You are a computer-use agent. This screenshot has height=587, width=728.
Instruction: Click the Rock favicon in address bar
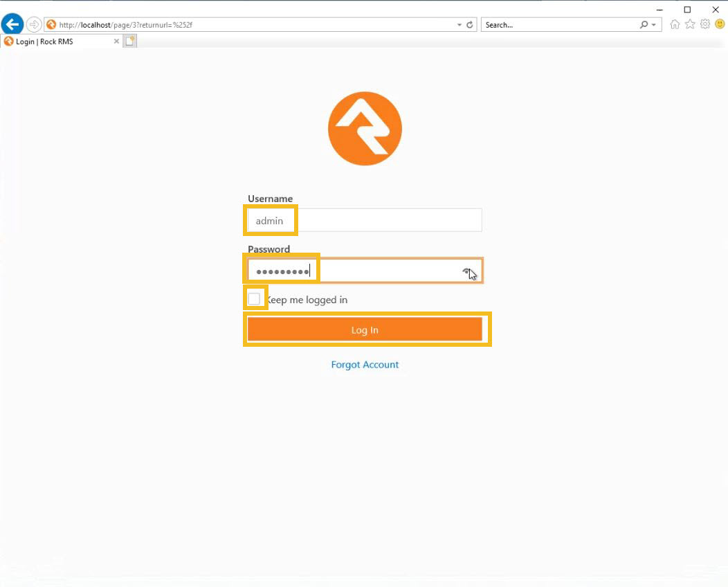point(51,25)
